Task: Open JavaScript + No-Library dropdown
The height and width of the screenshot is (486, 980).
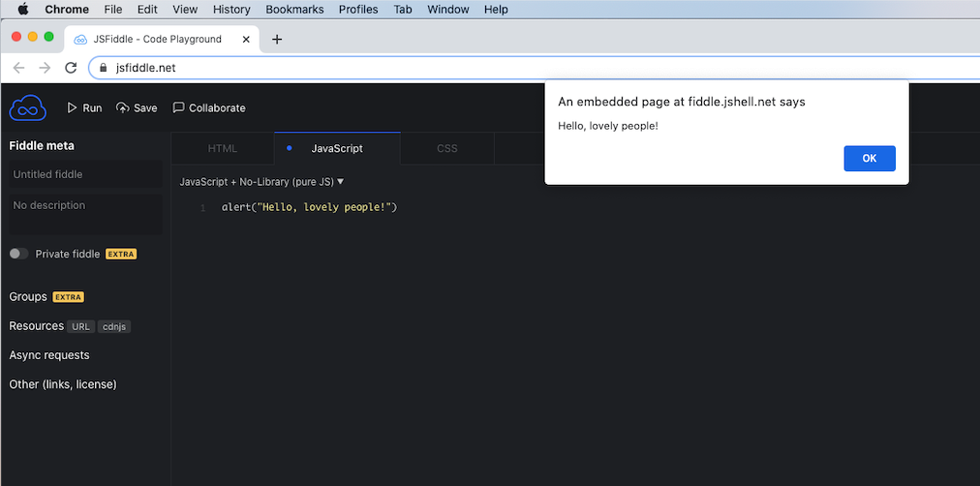Action: pyautogui.click(x=261, y=181)
